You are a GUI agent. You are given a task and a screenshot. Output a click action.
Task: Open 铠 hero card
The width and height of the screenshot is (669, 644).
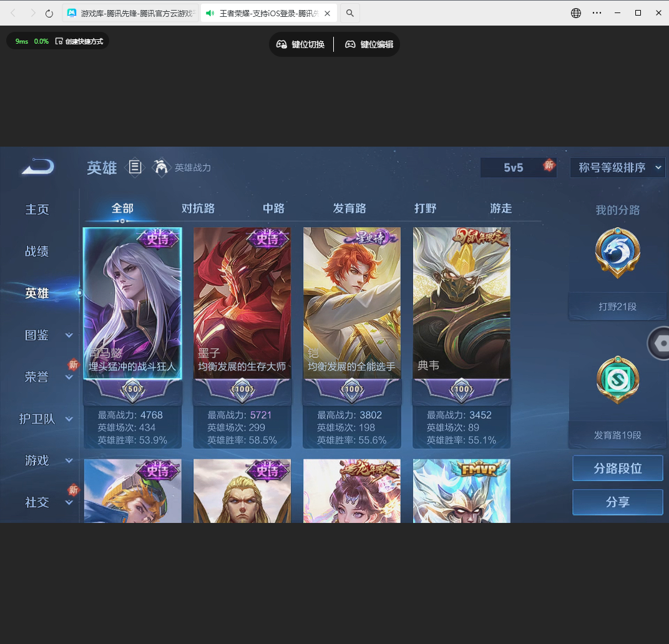pos(352,303)
